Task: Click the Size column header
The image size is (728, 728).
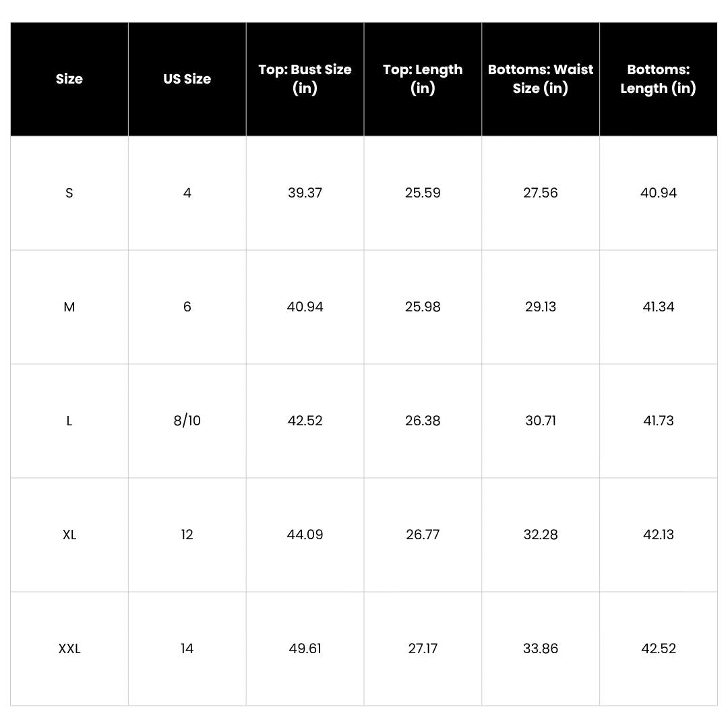Action: point(69,79)
